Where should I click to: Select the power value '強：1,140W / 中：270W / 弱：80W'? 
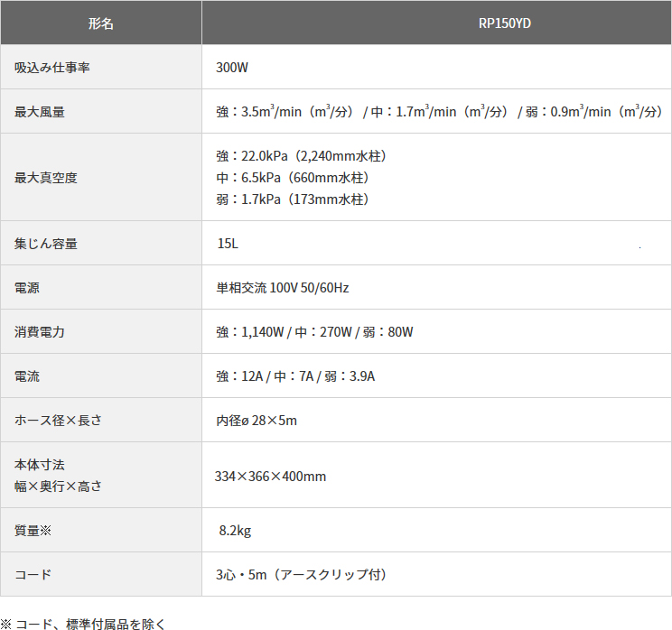tap(314, 331)
